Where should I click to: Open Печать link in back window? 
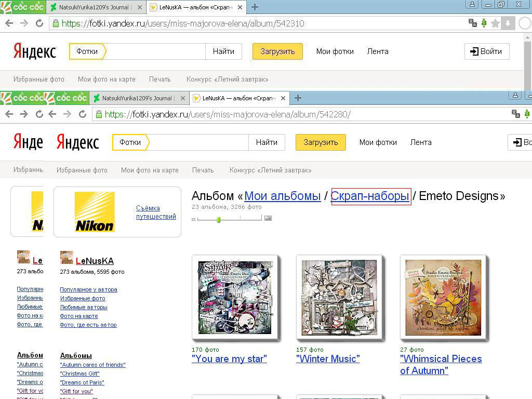point(160,79)
